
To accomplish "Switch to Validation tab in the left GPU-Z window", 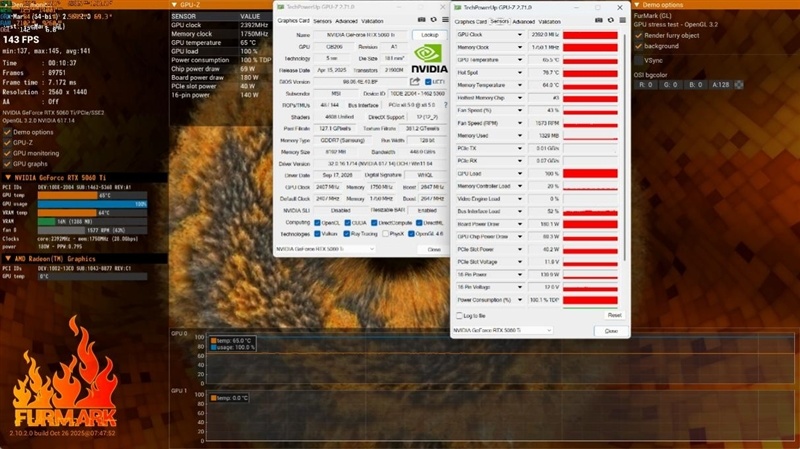I will [x=372, y=21].
